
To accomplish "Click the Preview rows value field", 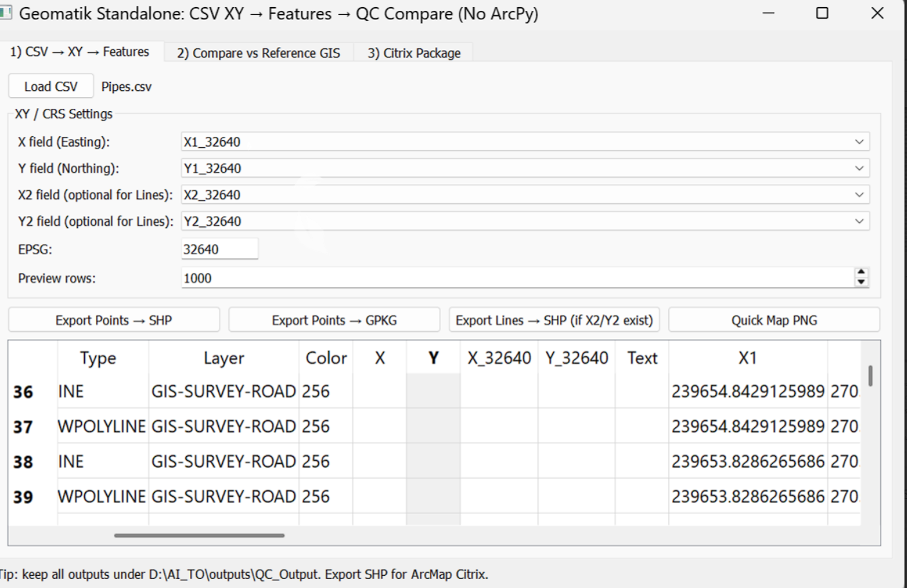I will [x=518, y=278].
